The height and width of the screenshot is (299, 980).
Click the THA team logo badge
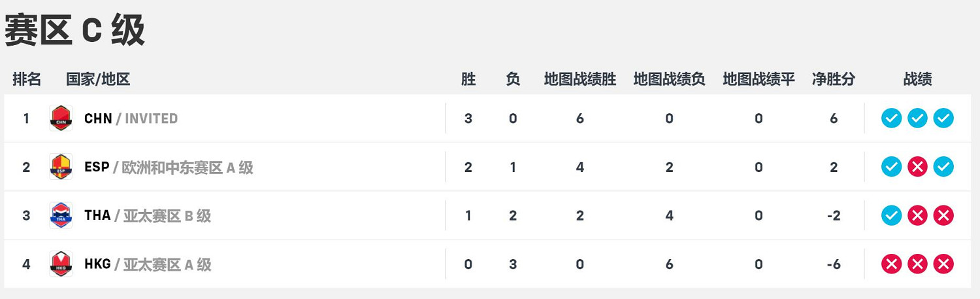click(x=61, y=215)
